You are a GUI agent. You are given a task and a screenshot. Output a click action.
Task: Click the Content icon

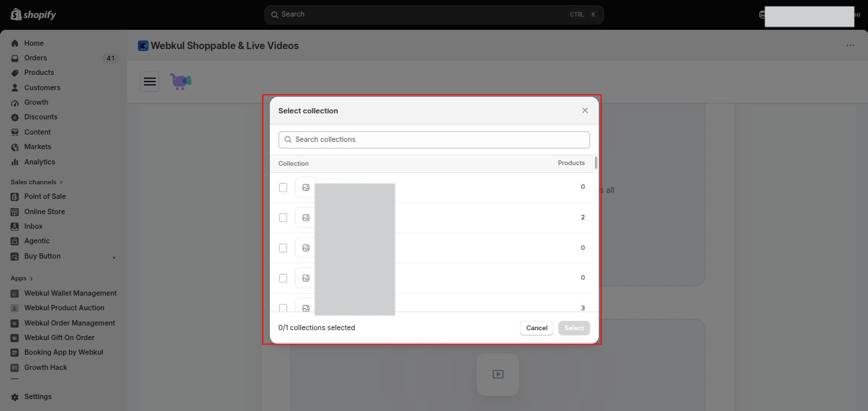point(15,132)
